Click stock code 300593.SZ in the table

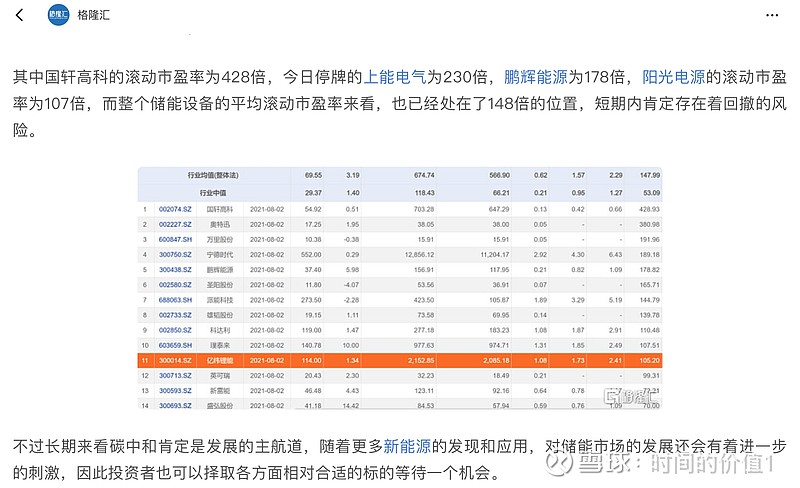coord(175,391)
